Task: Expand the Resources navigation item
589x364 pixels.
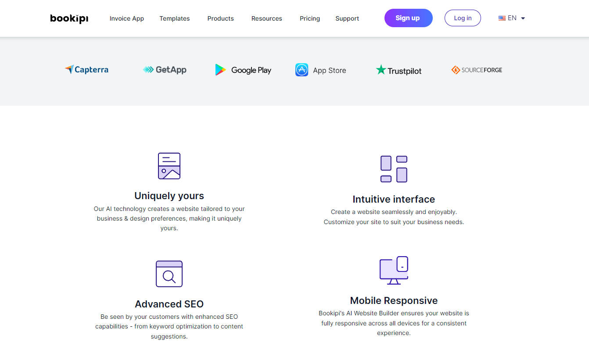Action: (x=266, y=18)
